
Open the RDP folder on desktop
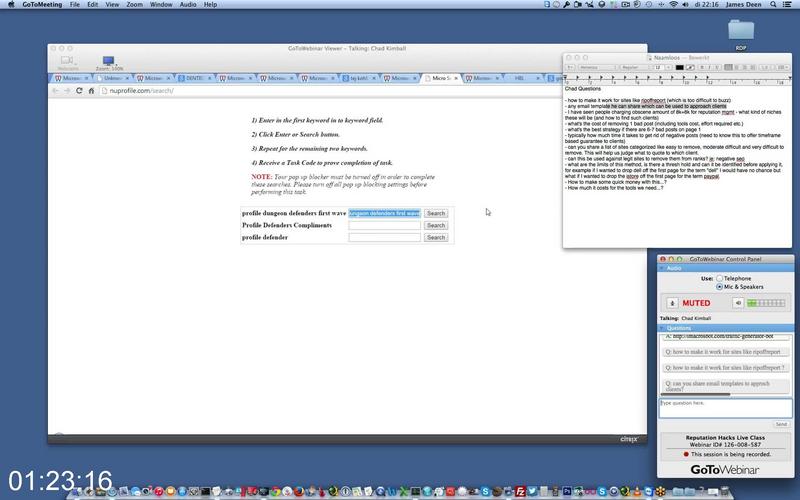pos(741,34)
